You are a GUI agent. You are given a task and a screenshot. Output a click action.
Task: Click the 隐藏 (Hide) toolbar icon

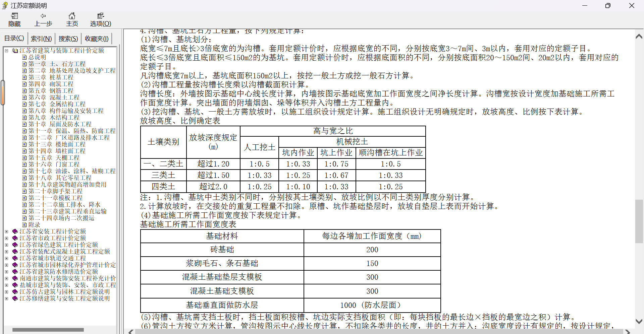coord(14,16)
